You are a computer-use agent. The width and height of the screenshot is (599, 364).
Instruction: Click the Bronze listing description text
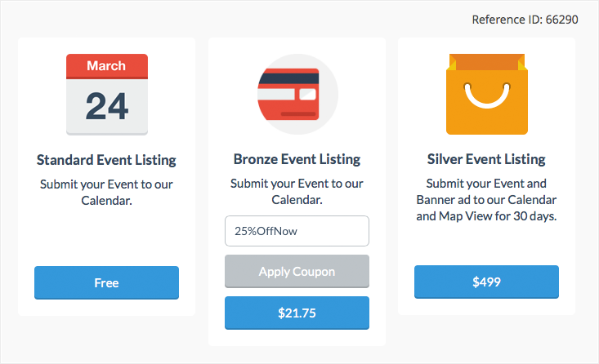click(x=297, y=192)
